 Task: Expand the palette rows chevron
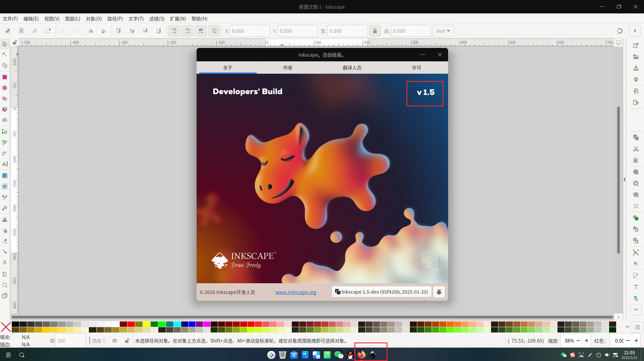(x=627, y=327)
